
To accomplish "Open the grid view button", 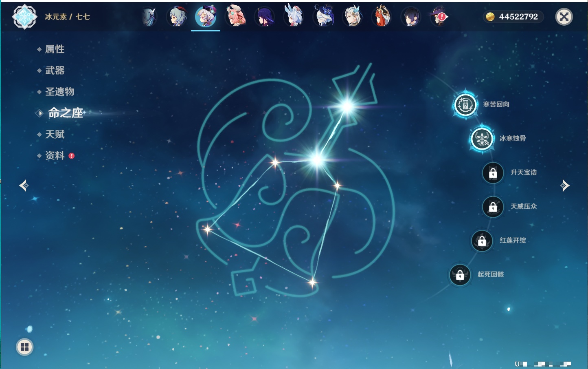I will [24, 347].
